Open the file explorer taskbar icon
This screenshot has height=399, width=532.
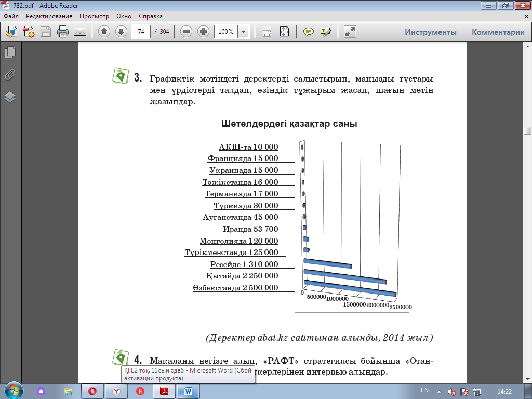(68, 391)
